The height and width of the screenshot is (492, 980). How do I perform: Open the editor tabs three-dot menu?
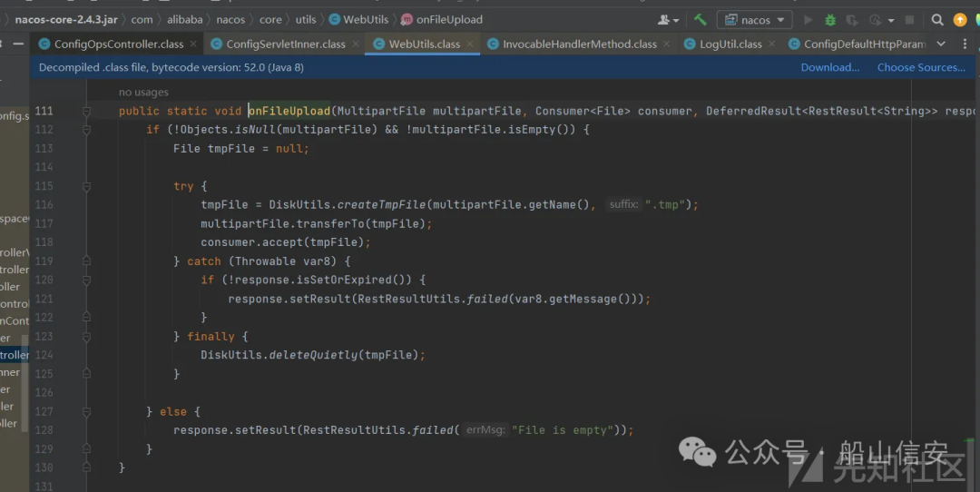[965, 44]
